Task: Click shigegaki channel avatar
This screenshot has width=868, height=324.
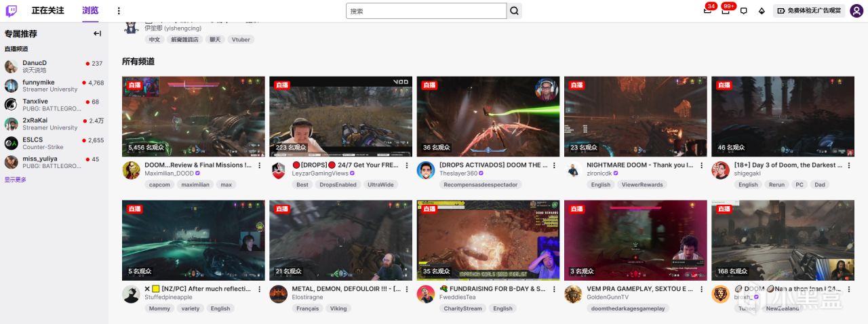Action: click(x=720, y=170)
